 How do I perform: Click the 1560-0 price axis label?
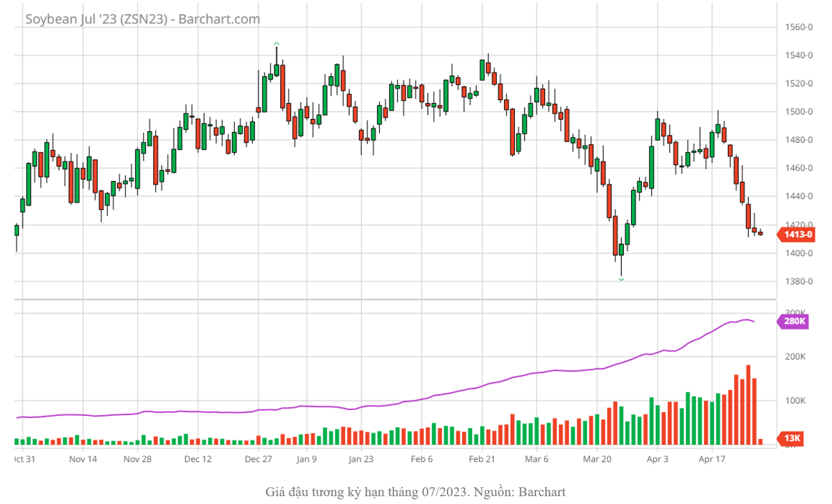[x=799, y=27]
